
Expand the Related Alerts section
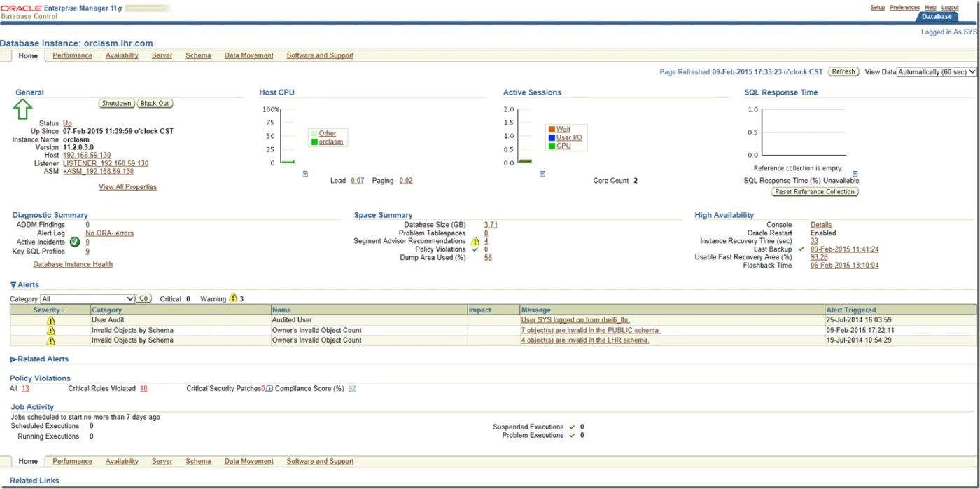click(13, 359)
